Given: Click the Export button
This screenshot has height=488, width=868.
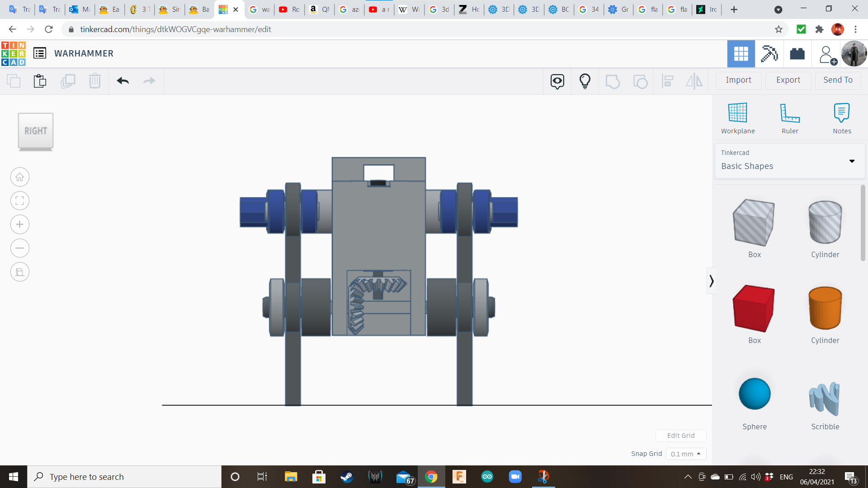Looking at the screenshot, I should point(788,80).
